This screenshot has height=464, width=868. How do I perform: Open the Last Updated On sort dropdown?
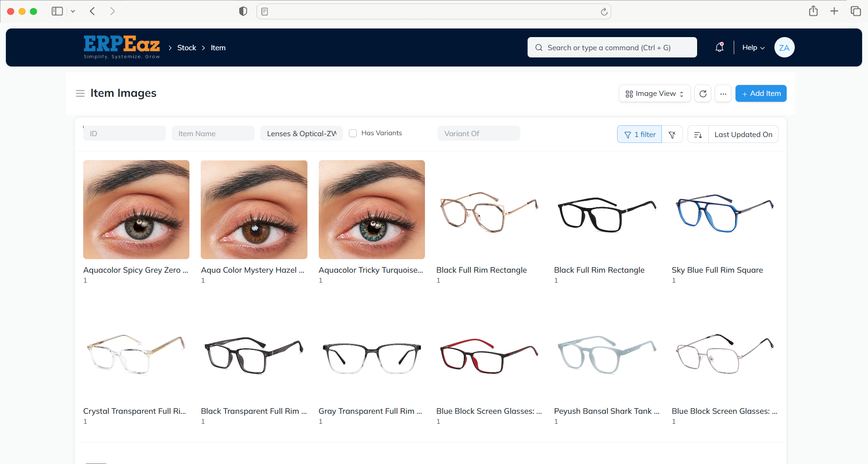point(743,134)
